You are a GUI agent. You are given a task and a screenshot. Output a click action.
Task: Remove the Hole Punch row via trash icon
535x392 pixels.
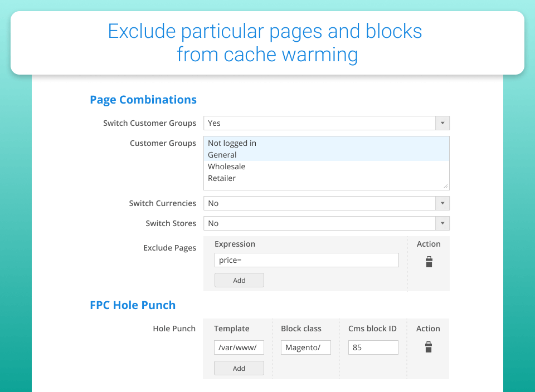[428, 347]
